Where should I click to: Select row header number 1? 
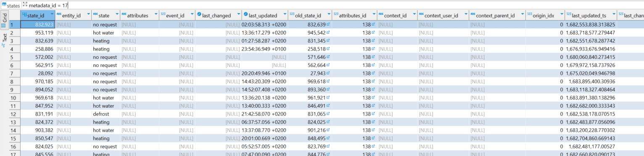click(x=15, y=25)
